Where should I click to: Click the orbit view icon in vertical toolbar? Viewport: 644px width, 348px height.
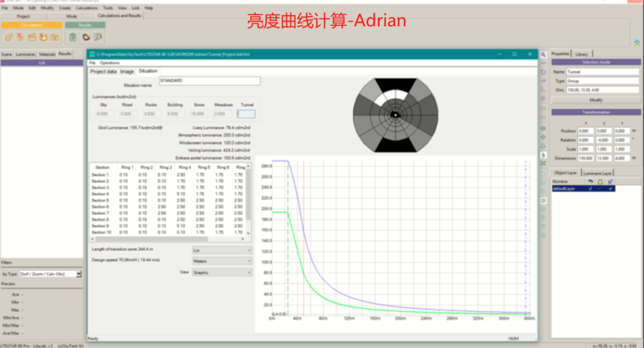(x=543, y=128)
